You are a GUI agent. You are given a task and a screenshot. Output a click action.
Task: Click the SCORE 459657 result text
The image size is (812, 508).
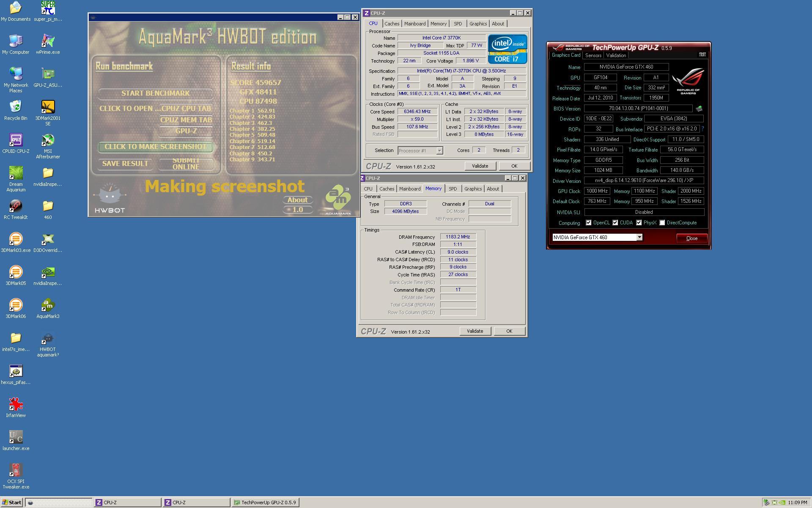[x=255, y=83]
